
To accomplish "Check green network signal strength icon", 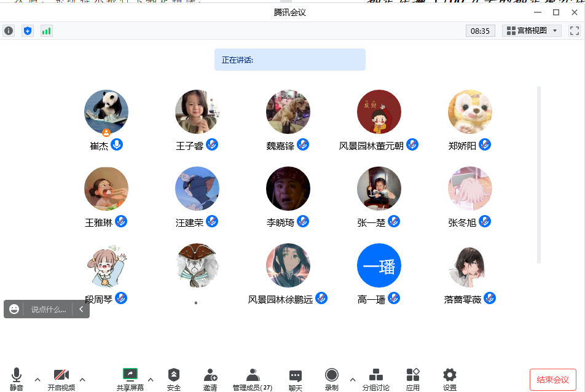I will (x=47, y=31).
